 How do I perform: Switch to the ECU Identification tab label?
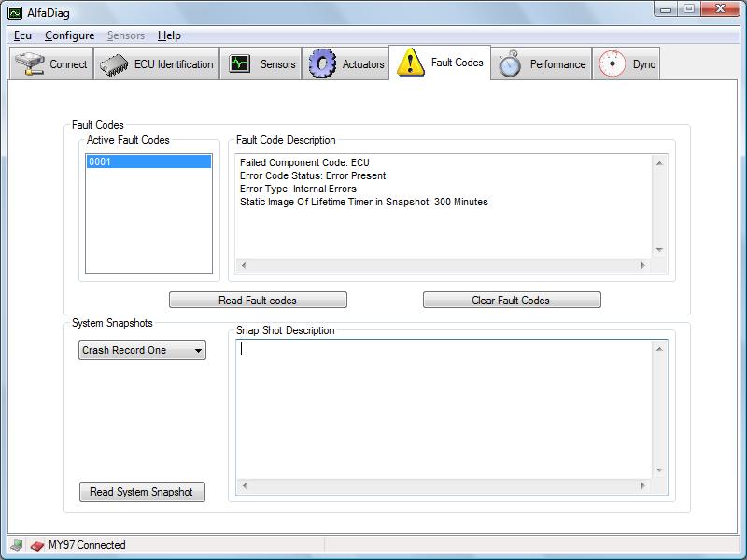[x=174, y=64]
